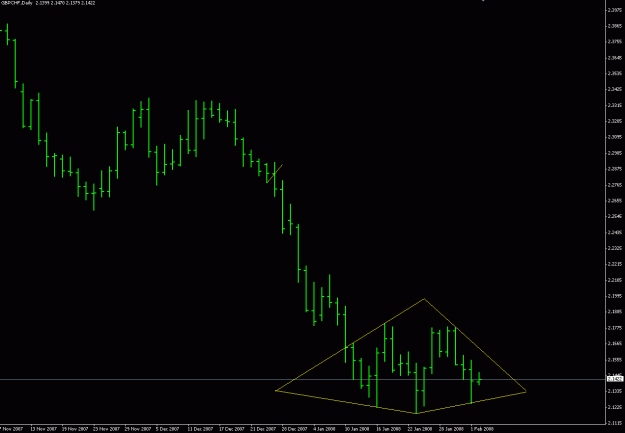This screenshot has height=433, width=625.
Task: Click the GBPCHF,Daily chart title text
Action: click(x=18, y=3)
